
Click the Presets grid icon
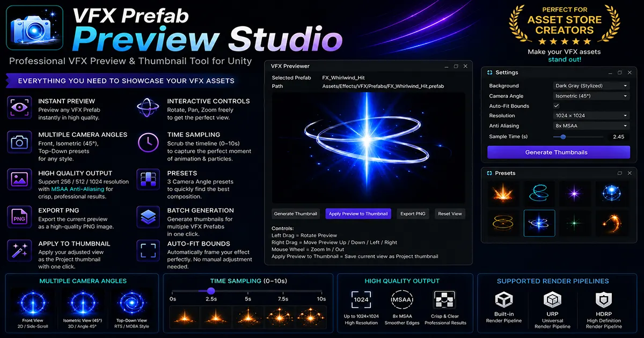148,180
